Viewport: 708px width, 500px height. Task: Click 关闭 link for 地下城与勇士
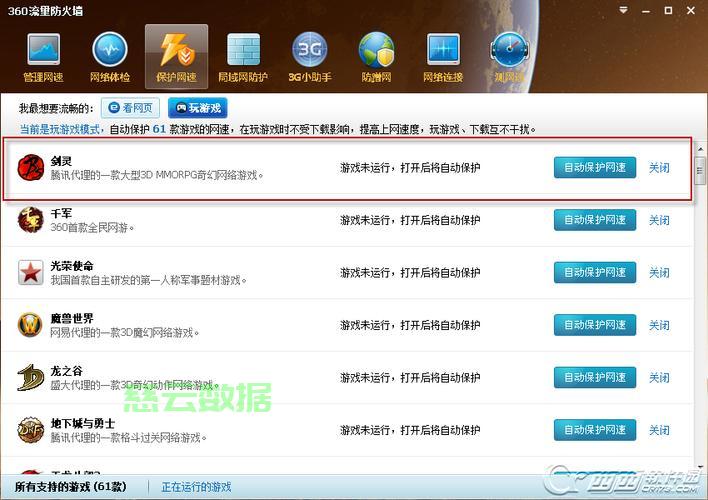(659, 430)
